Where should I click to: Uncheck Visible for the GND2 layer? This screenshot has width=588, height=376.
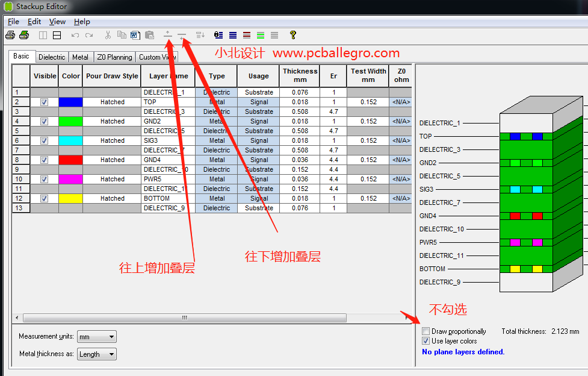(x=45, y=121)
